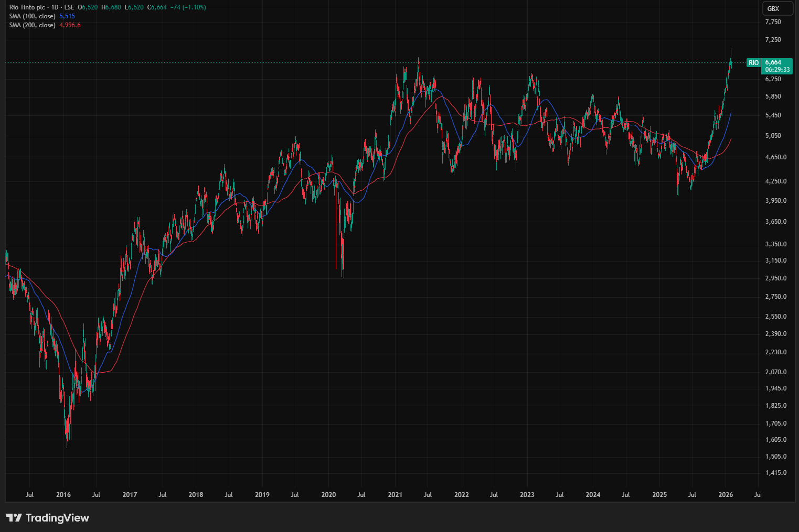The width and height of the screenshot is (799, 532).
Task: Select the SMA (100, close) indicator legend
Action: tap(32, 16)
